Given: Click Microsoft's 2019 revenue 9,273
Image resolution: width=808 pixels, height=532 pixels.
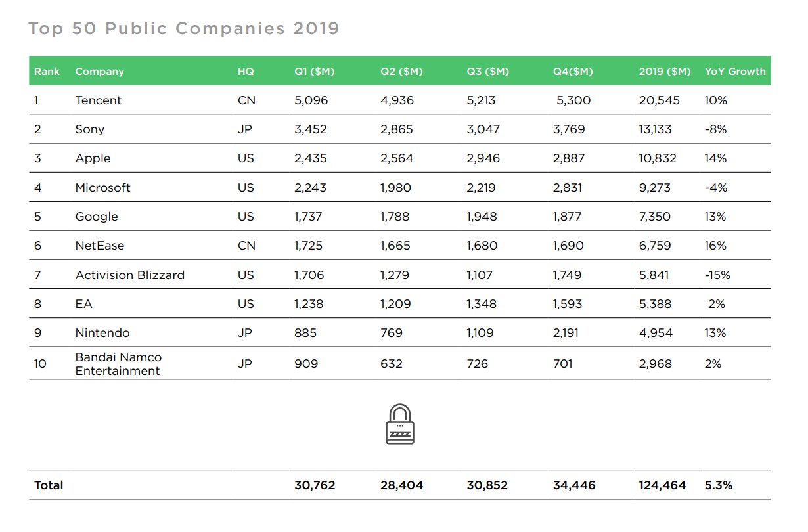Looking at the screenshot, I should pyautogui.click(x=655, y=187).
